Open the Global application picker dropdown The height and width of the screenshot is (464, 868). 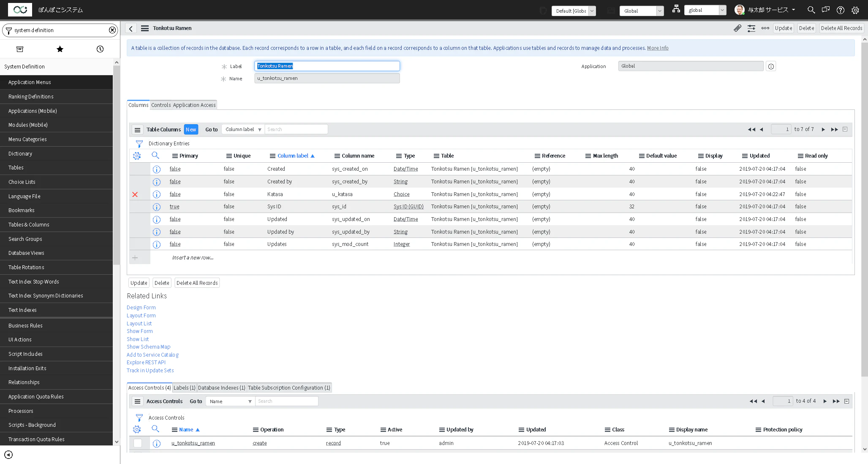pyautogui.click(x=642, y=11)
